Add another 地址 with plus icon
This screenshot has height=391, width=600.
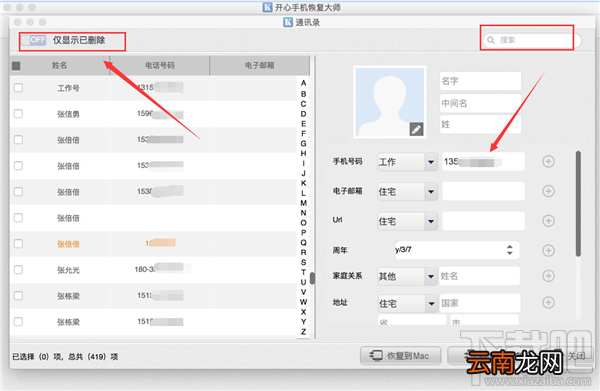click(548, 303)
